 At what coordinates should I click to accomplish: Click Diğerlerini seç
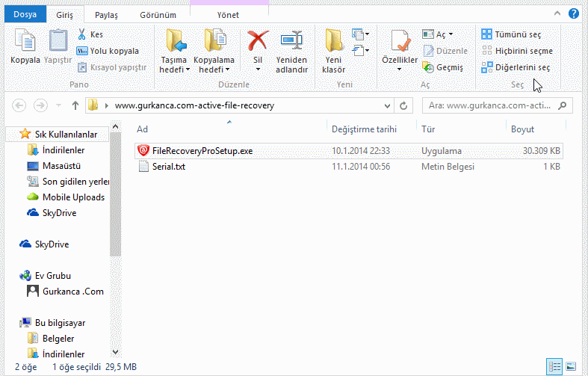pyautogui.click(x=516, y=67)
